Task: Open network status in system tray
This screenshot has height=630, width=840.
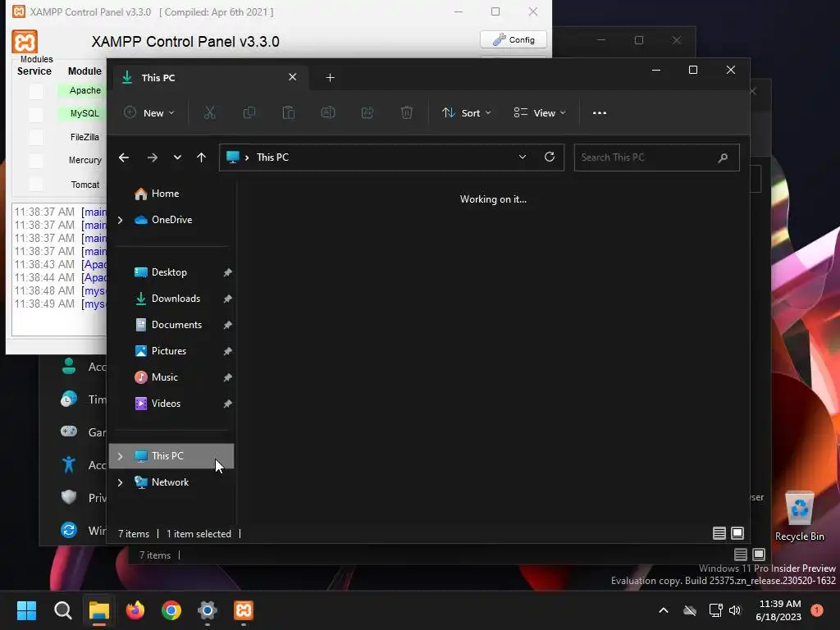Action: (715, 610)
